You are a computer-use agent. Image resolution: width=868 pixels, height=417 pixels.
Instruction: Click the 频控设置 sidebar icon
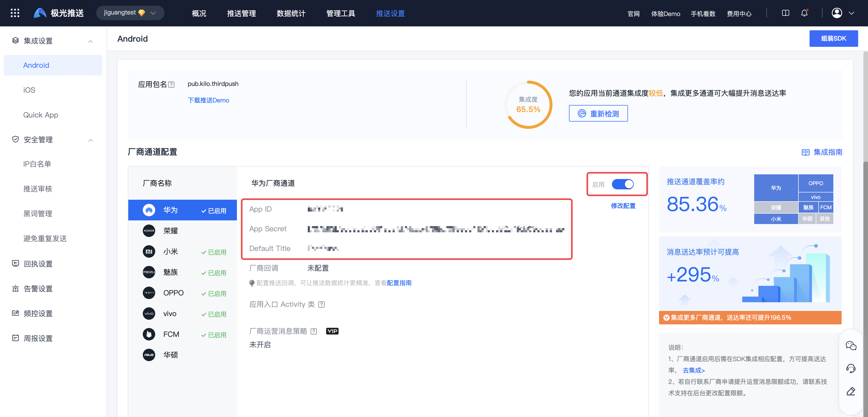(16, 313)
